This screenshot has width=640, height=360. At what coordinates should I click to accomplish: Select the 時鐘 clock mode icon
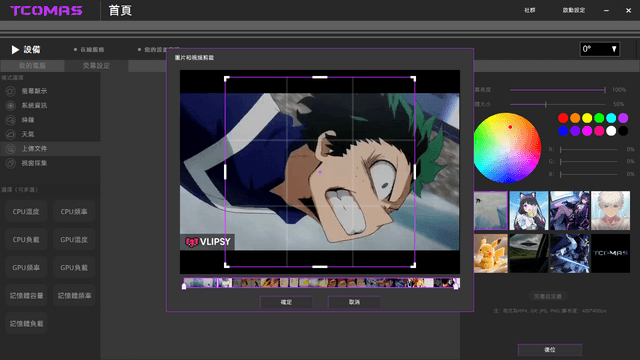tap(11, 120)
